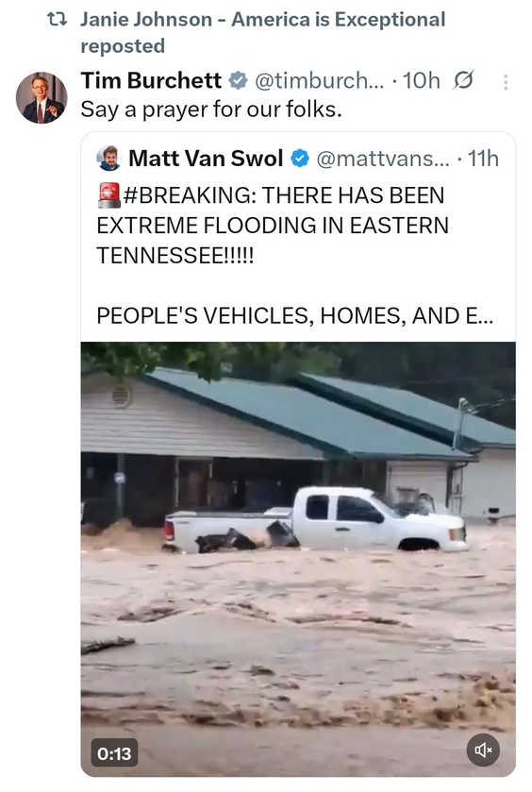Click the 0:13 video duration badge

tap(114, 753)
